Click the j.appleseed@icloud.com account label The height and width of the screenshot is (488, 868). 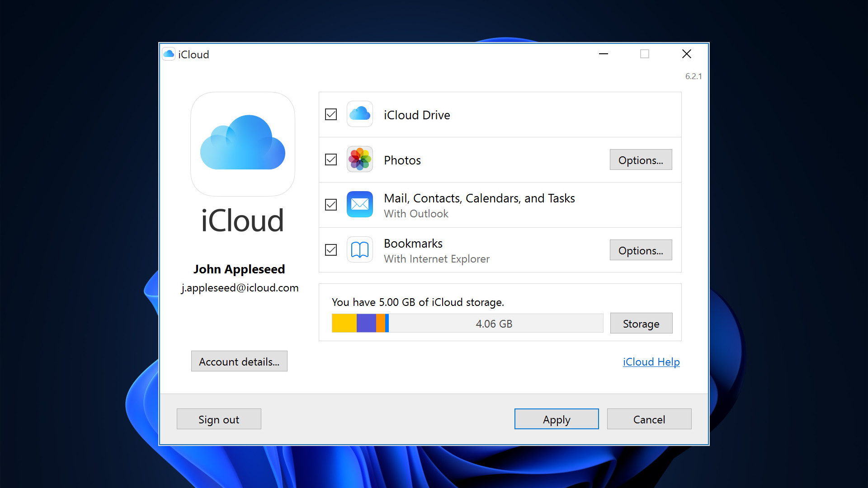click(x=239, y=287)
